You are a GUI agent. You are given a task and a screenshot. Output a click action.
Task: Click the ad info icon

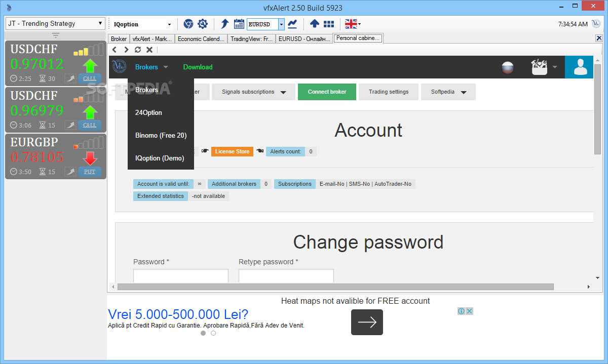pyautogui.click(x=461, y=311)
